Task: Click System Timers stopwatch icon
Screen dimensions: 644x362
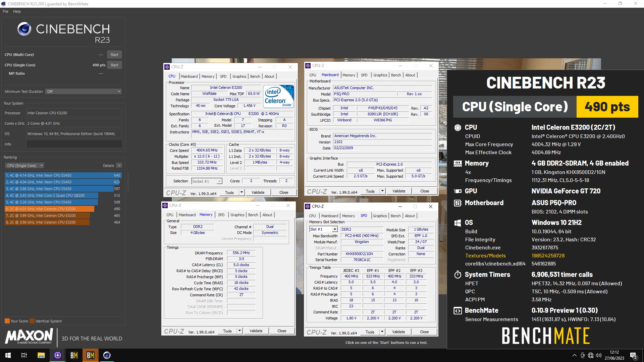Action: [458, 275]
